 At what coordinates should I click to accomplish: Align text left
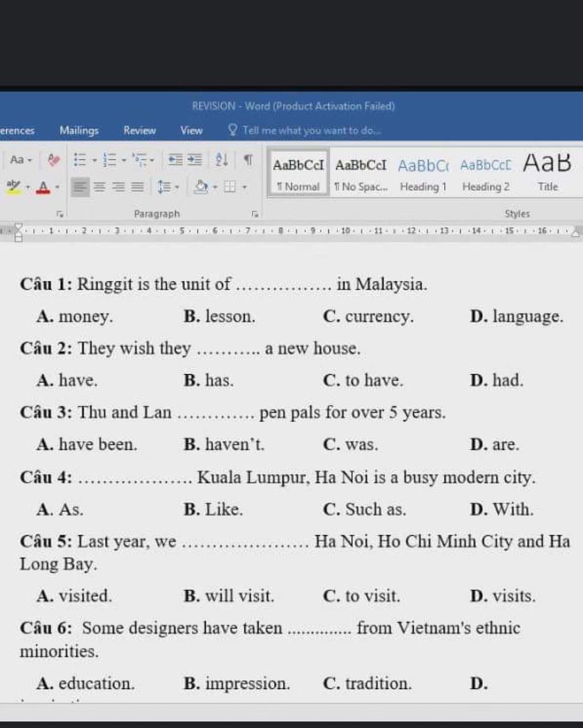click(x=80, y=187)
